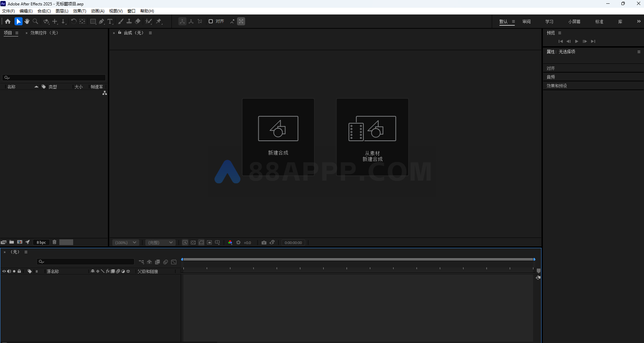Toggle region of interest button
This screenshot has height=343, width=644.
pyautogui.click(x=209, y=242)
